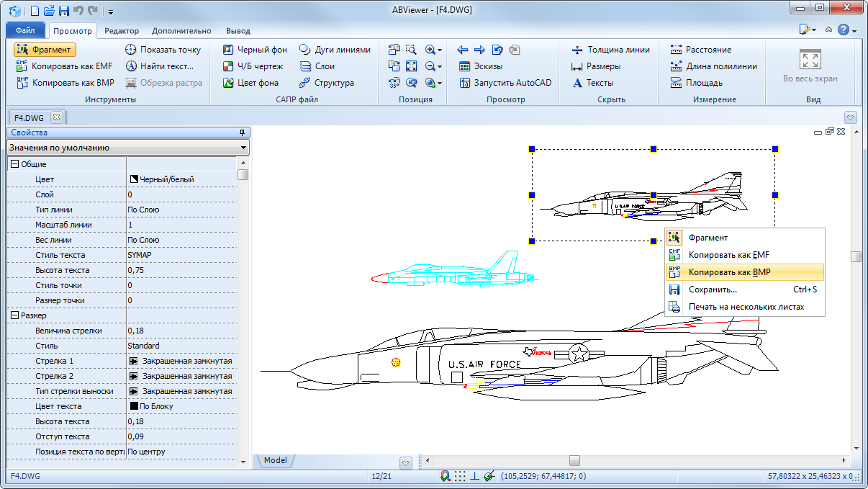868x489 pixels.
Task: Click Копировать как EMF ribbon icon
Action: 21,66
